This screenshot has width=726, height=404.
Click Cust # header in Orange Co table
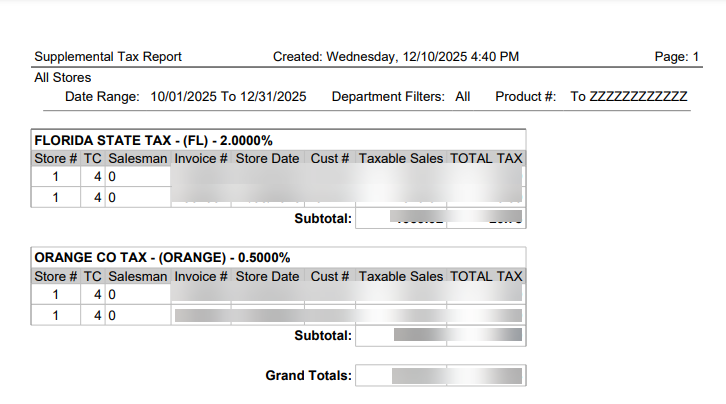pyautogui.click(x=329, y=276)
